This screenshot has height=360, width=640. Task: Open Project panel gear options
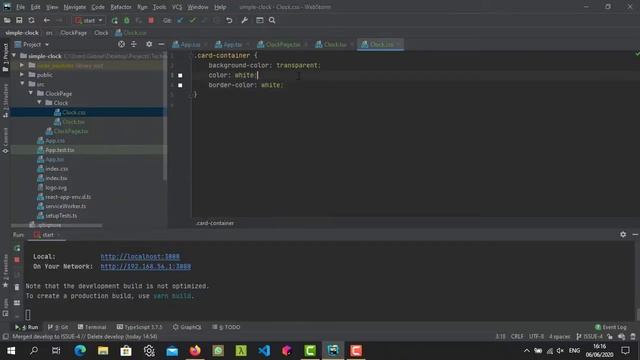[149, 44]
